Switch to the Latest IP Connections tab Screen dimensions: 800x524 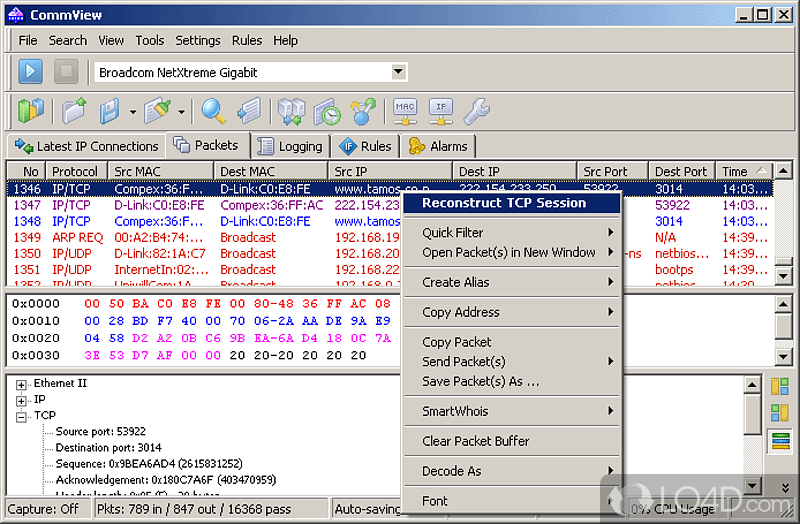[86, 146]
